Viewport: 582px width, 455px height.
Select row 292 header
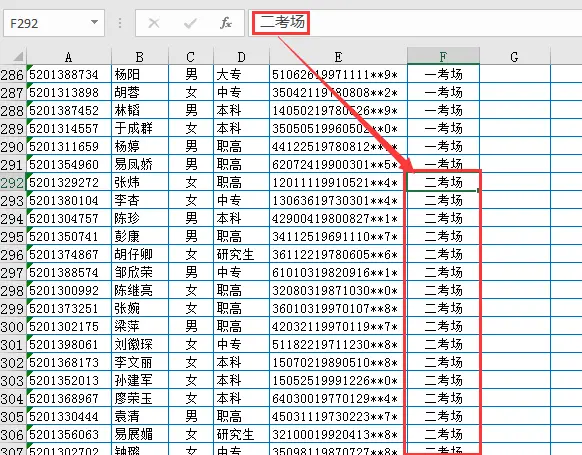[x=12, y=183]
